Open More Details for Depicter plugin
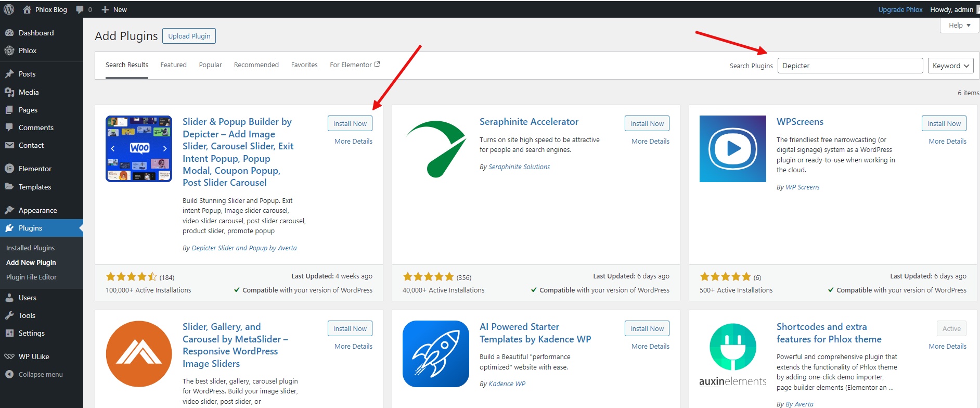 [353, 142]
